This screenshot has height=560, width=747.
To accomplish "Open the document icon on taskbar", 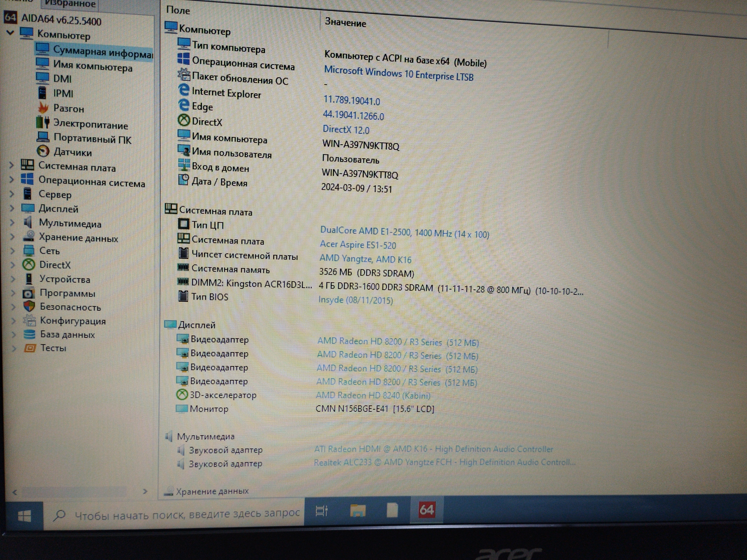I will [392, 510].
